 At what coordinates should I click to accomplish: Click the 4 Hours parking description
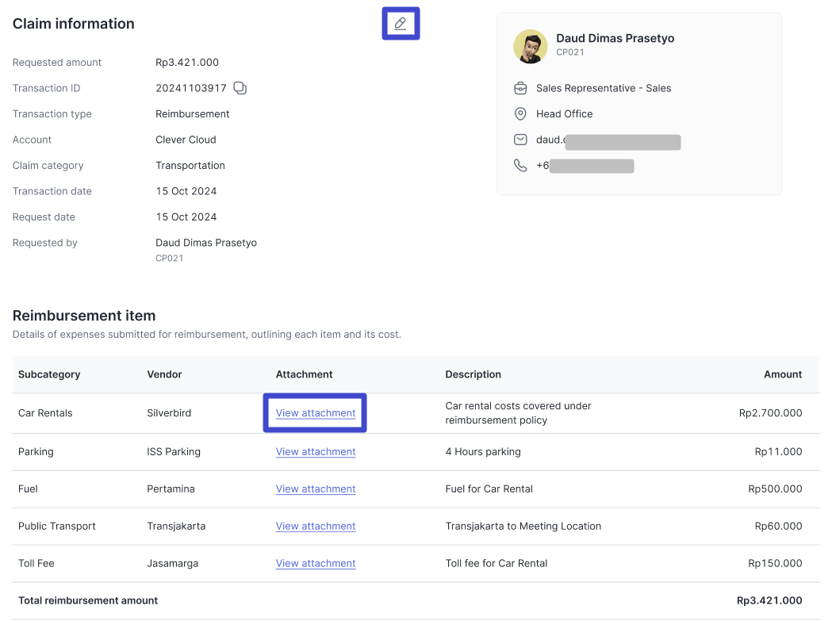coord(483,451)
